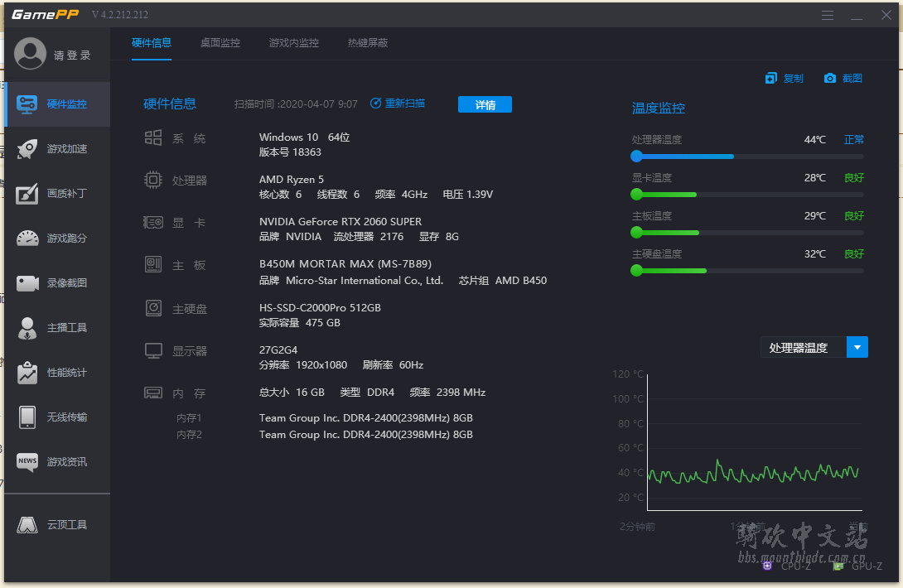Click the 重新扫描 refresh icon
This screenshot has height=588, width=903.
click(x=375, y=103)
